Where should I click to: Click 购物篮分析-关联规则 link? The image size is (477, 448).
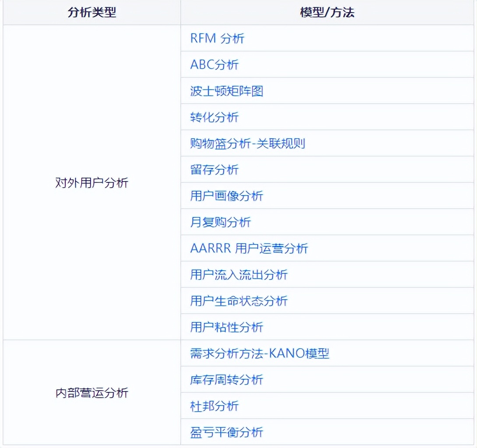click(248, 143)
